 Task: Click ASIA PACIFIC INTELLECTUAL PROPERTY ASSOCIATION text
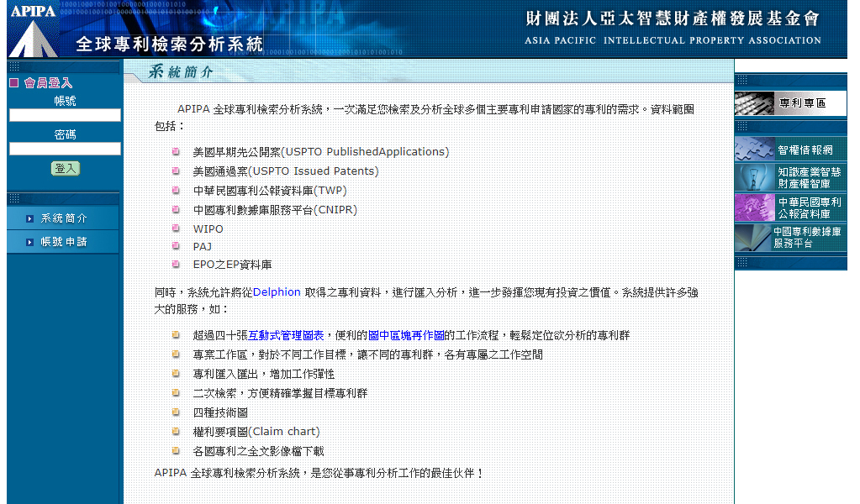tap(673, 40)
